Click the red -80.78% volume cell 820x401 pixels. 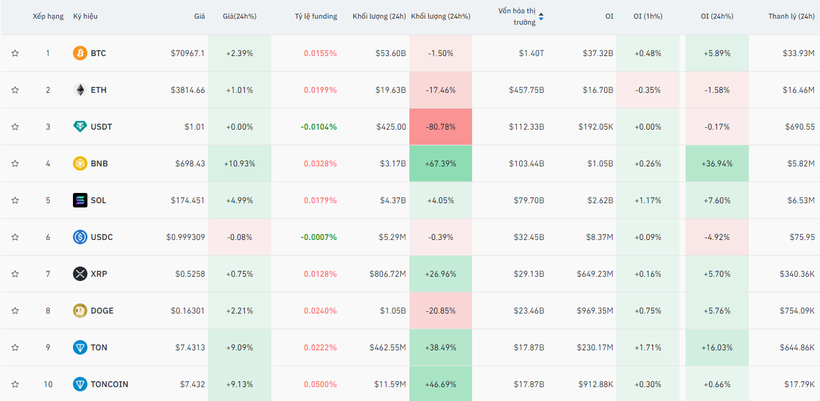point(440,127)
